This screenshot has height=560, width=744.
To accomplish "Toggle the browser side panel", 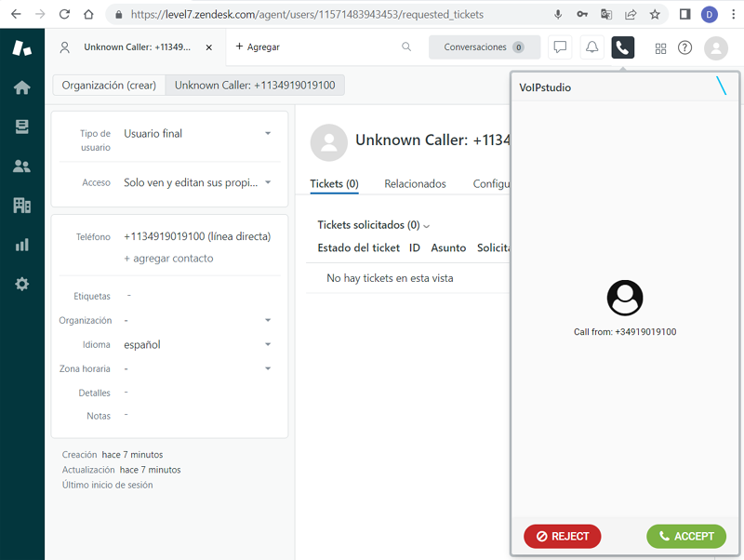I will (684, 14).
